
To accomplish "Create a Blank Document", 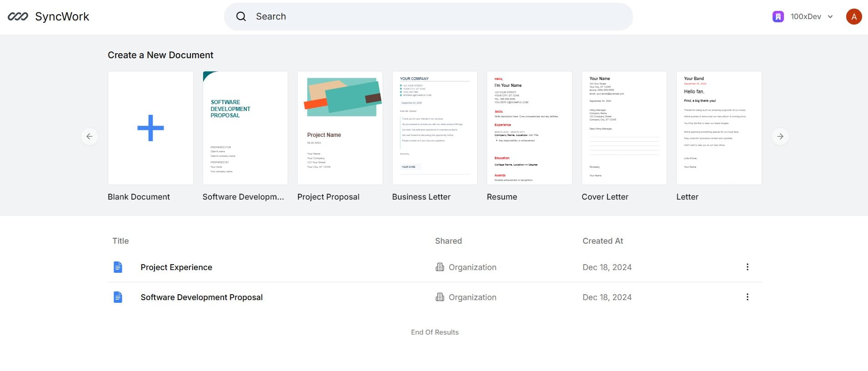I will 150,128.
